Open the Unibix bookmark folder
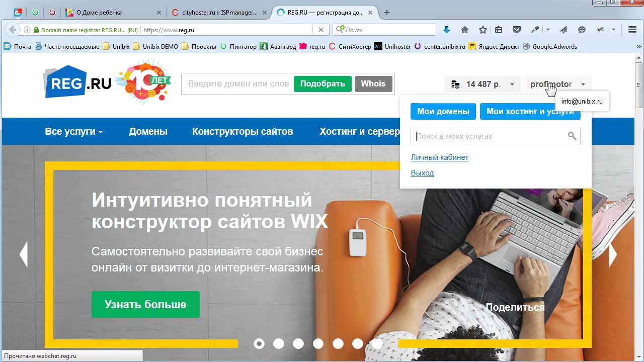 pyautogui.click(x=116, y=46)
